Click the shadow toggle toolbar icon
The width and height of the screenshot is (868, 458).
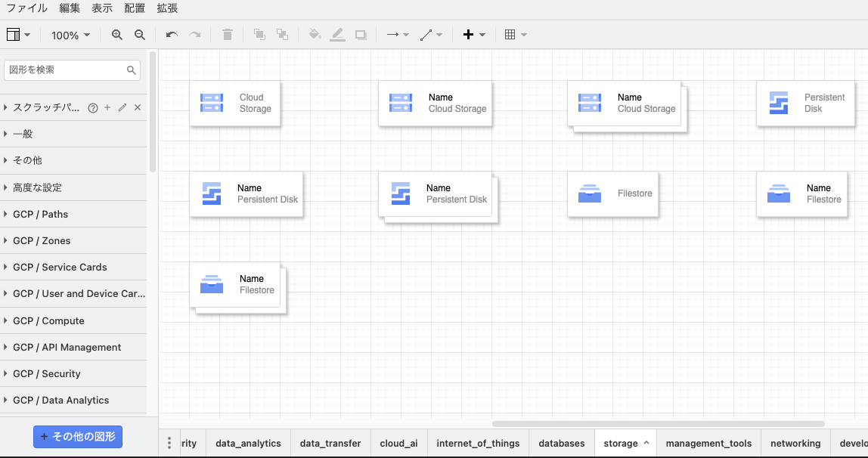click(361, 35)
